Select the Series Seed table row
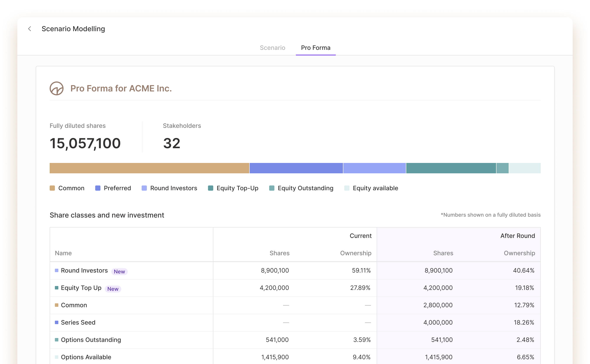Viewport: 590px width, 364px height. [78, 322]
